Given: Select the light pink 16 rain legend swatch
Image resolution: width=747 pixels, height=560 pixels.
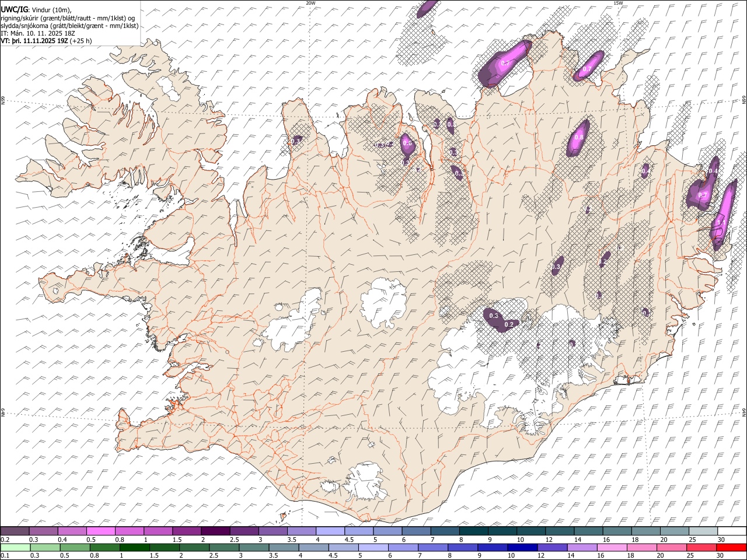Looking at the screenshot, I should point(612,547).
